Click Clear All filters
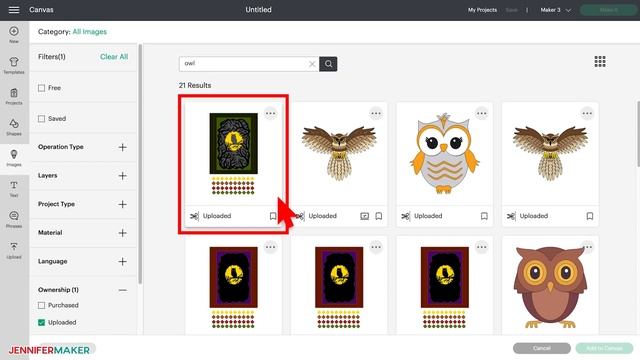640x360 pixels. click(x=114, y=57)
